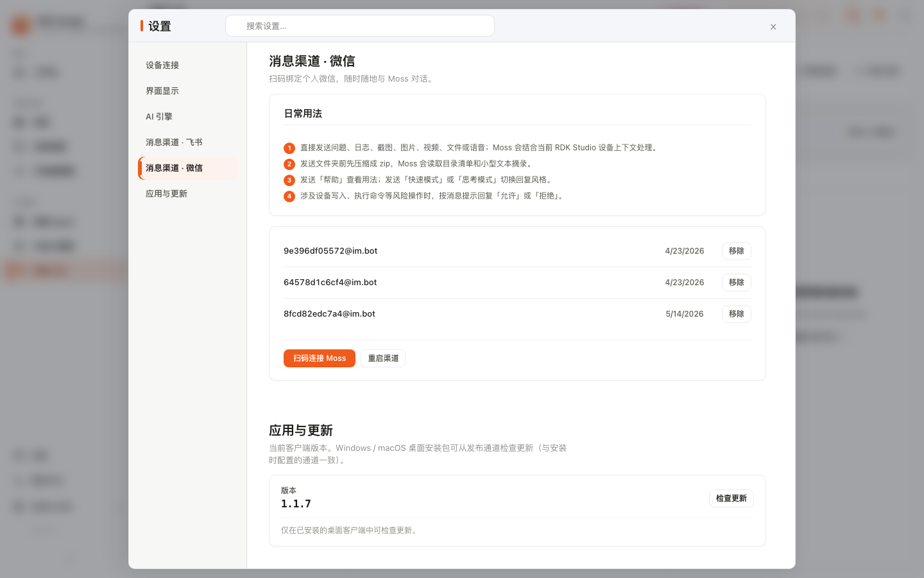Image resolution: width=924 pixels, height=578 pixels.
Task: Open the AI 引擎 settings section
Action: (188, 117)
